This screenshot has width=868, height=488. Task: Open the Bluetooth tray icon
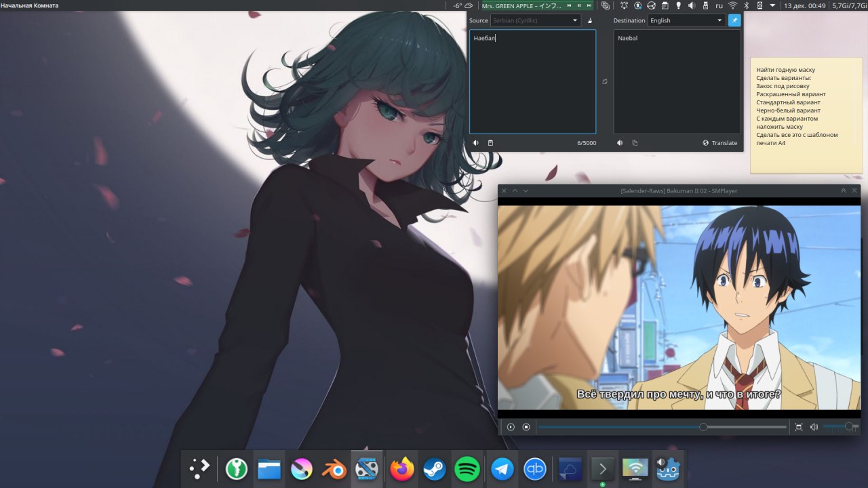[x=746, y=5]
